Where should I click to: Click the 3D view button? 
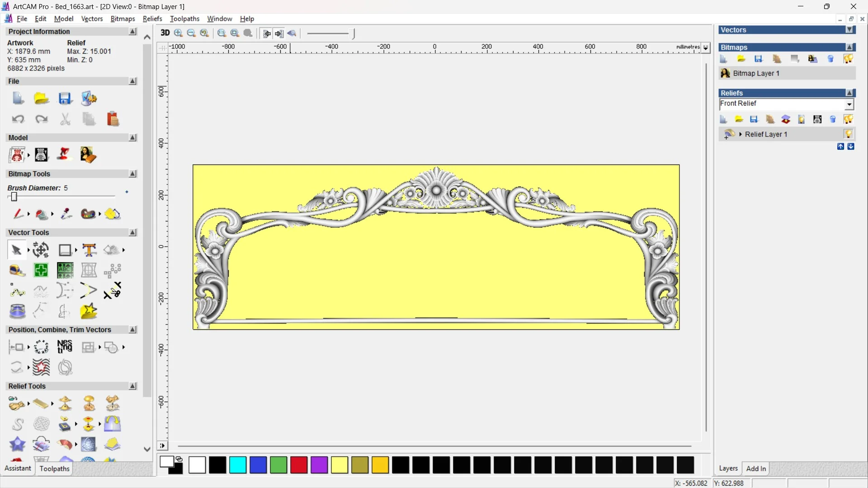tap(165, 33)
